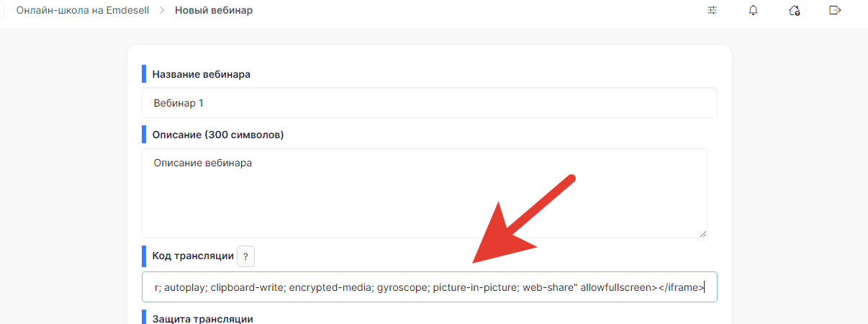Click the Новый вебинар breadcrumb title
This screenshot has height=324, width=868.
(214, 11)
